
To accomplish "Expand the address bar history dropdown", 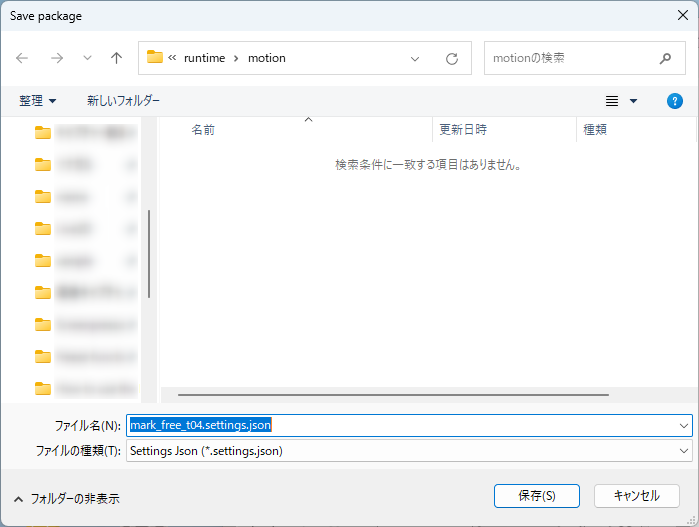I will tap(415, 58).
